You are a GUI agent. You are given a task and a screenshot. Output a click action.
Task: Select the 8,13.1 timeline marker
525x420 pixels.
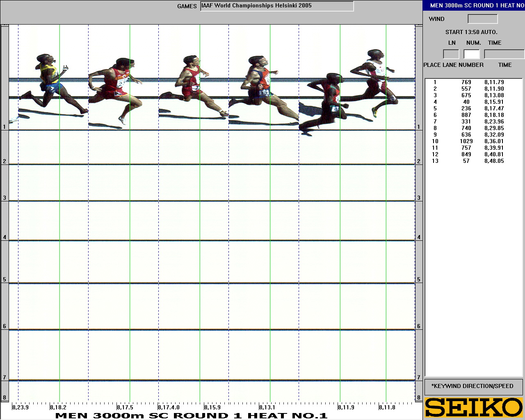tap(267, 407)
